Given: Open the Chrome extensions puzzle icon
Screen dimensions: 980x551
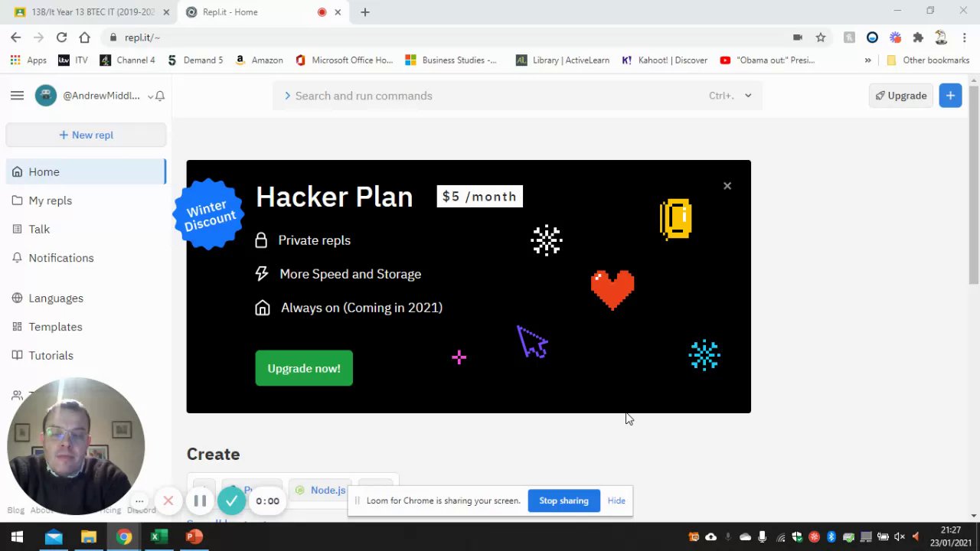Looking at the screenshot, I should point(918,37).
